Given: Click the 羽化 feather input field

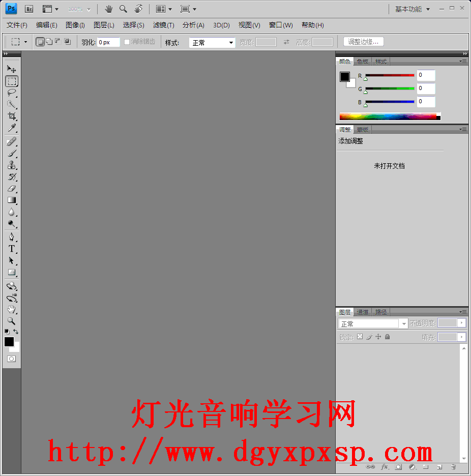Looking at the screenshot, I should coord(108,42).
